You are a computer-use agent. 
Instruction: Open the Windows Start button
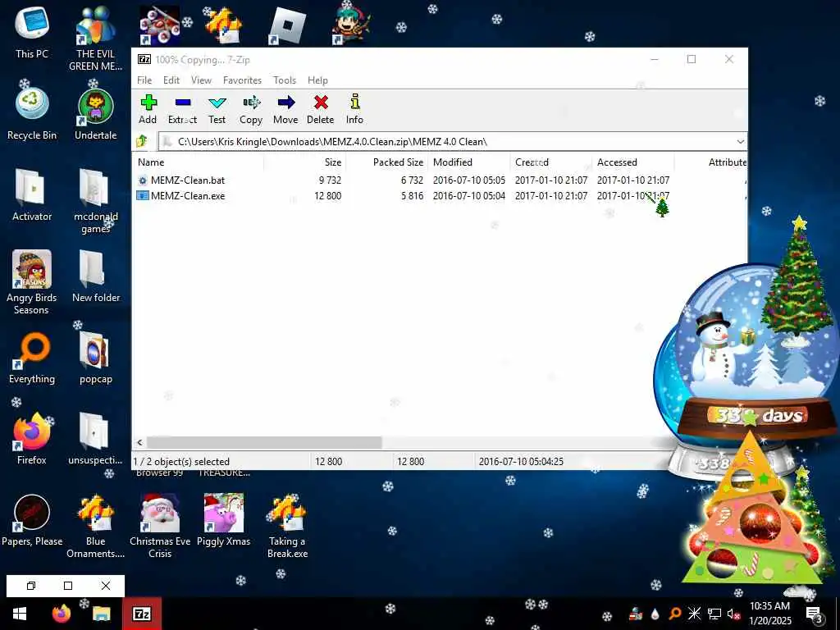point(20,614)
